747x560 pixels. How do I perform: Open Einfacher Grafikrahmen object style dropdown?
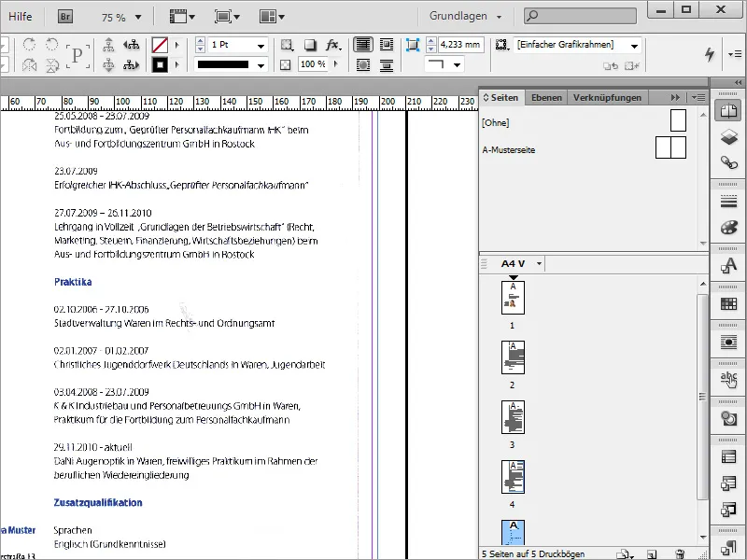pos(634,46)
